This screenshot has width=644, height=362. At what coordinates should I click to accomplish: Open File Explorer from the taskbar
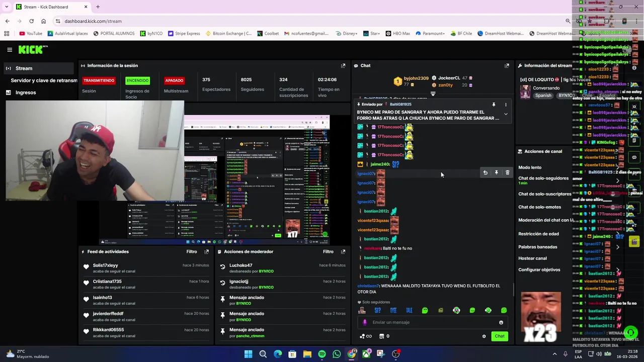307,354
